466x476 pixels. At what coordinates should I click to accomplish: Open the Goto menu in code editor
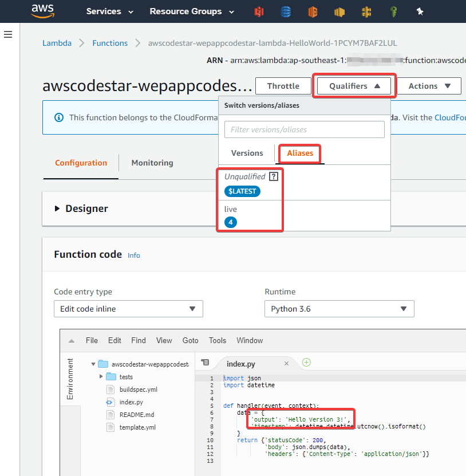click(190, 341)
